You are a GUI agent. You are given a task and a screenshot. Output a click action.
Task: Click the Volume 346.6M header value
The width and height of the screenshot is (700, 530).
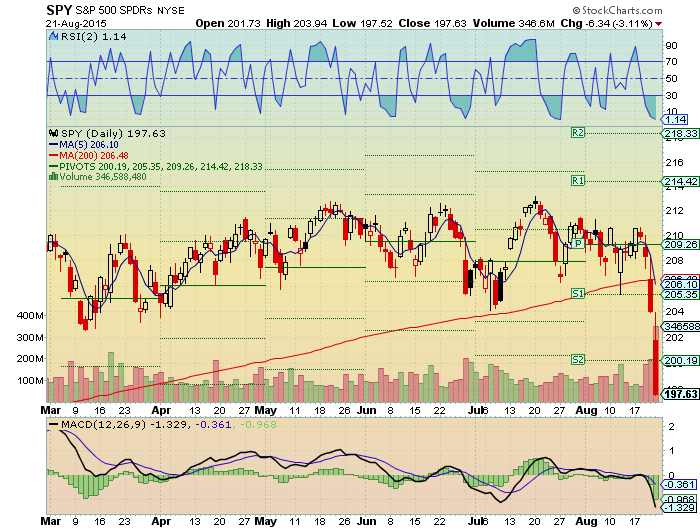point(513,23)
